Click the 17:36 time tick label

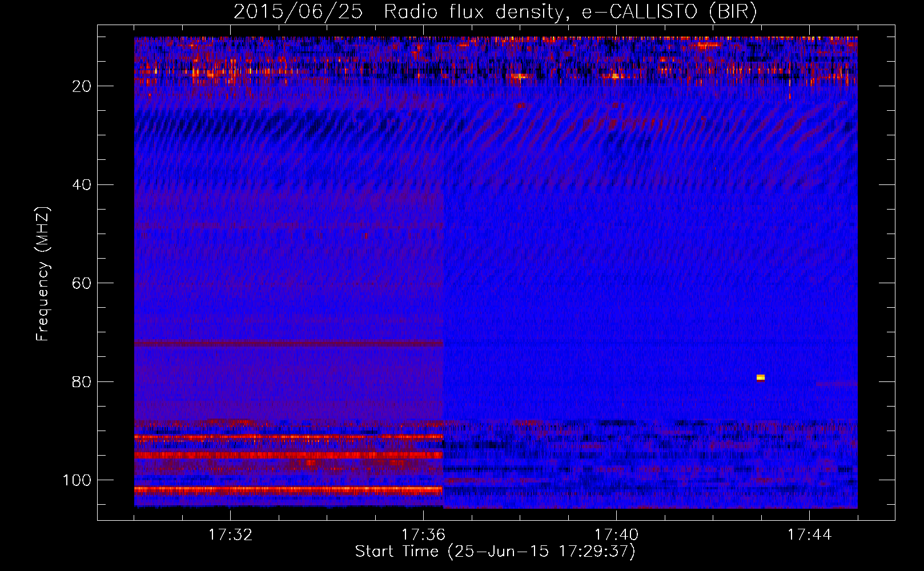423,534
